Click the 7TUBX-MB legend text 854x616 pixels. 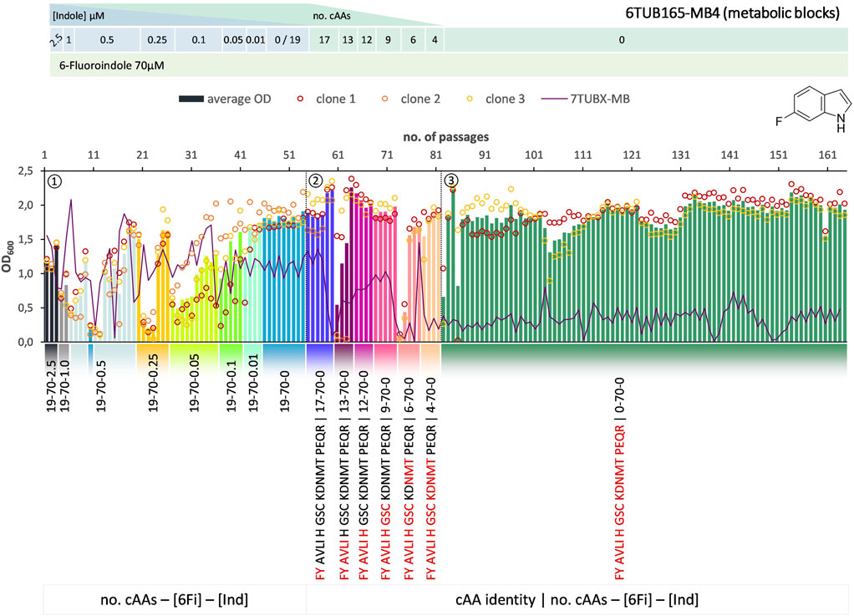(x=600, y=99)
